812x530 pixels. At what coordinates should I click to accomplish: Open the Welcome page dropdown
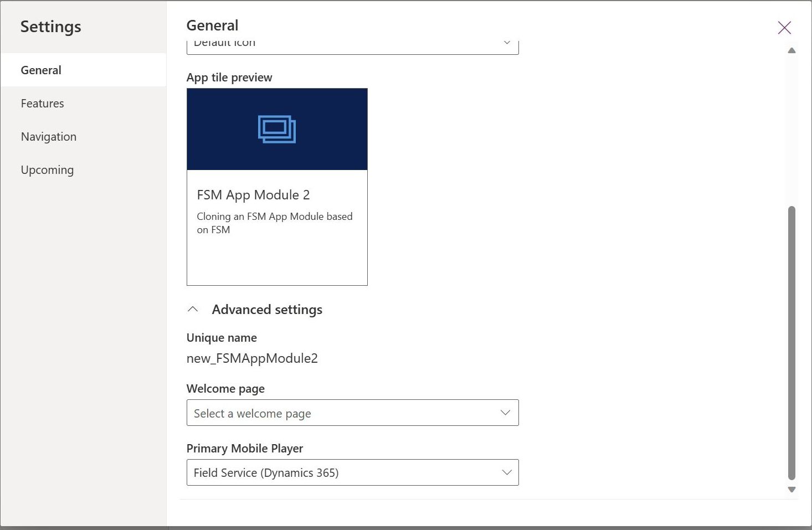[x=352, y=413]
